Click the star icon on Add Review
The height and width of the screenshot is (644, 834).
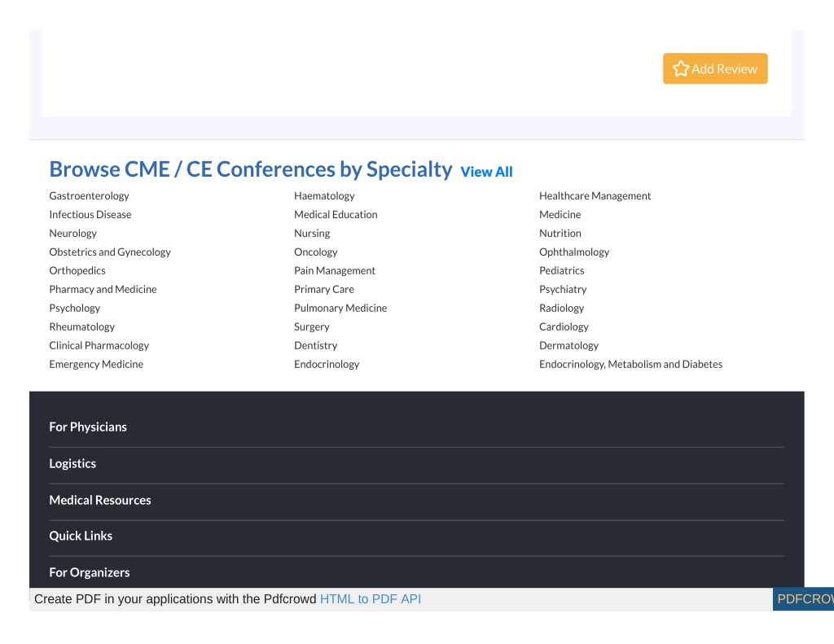(680, 68)
